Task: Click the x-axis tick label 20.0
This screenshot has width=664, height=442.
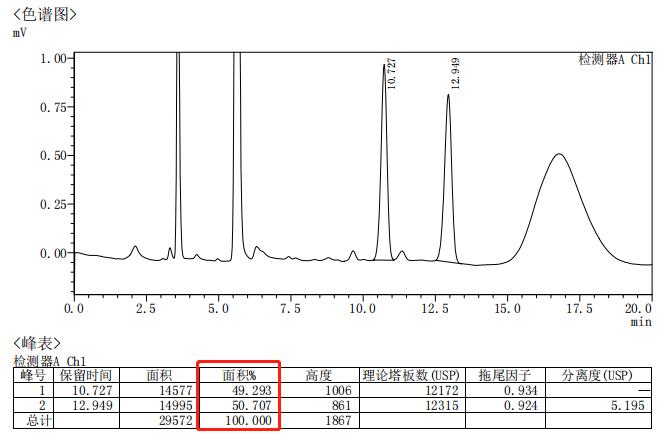Action: (x=639, y=308)
